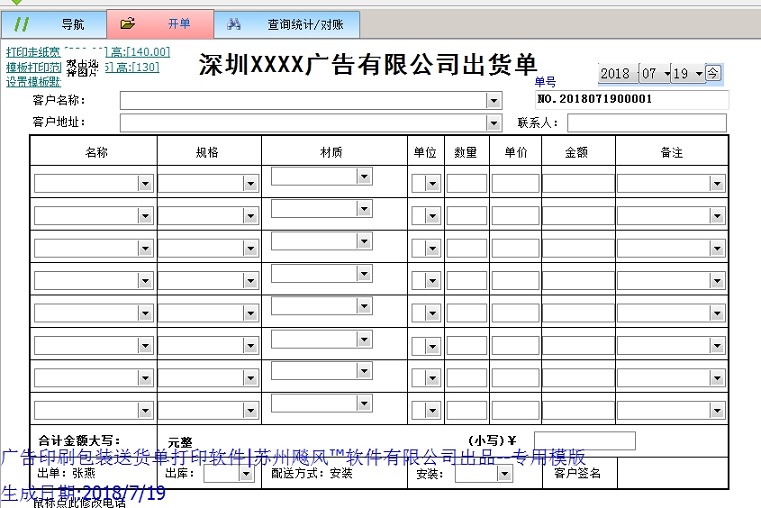Image resolution: width=761 pixels, height=508 pixels.
Task: Click the (小写)¥ total amount field
Action: (x=584, y=441)
